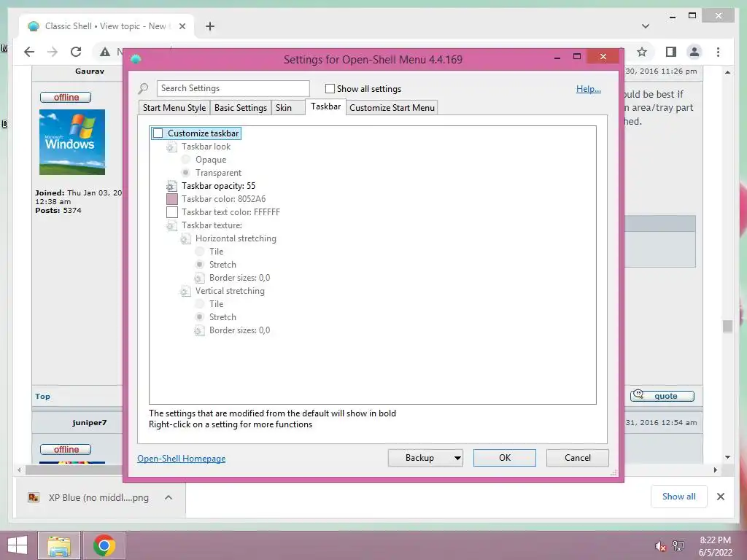
Task: Open the Customize Start Menu tab
Action: coord(392,108)
